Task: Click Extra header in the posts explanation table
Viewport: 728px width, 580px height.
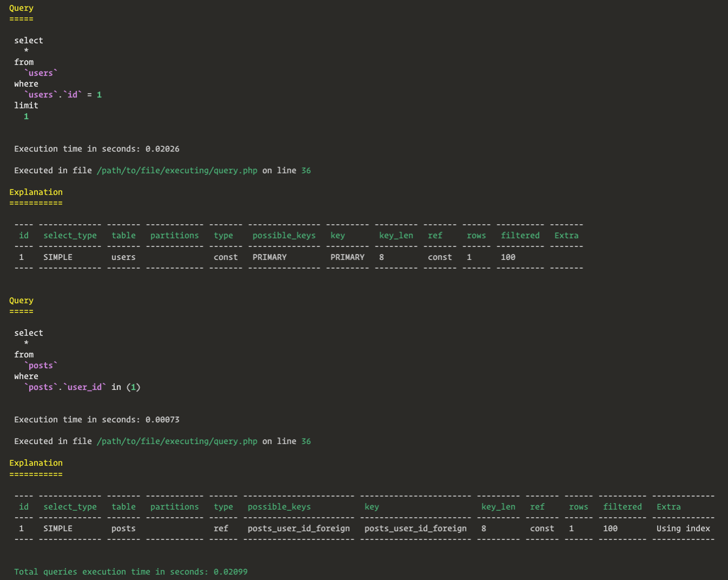Action: [x=668, y=507]
